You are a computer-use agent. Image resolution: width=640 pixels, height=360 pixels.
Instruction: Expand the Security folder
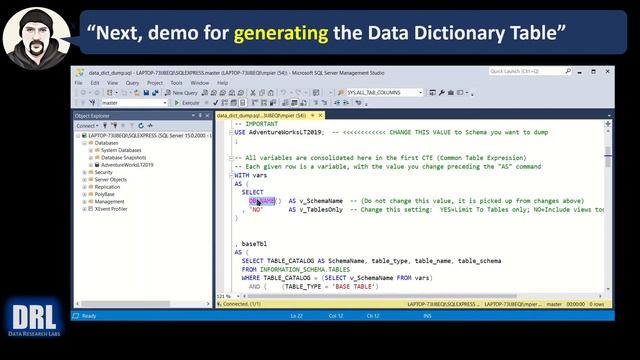tap(84, 172)
